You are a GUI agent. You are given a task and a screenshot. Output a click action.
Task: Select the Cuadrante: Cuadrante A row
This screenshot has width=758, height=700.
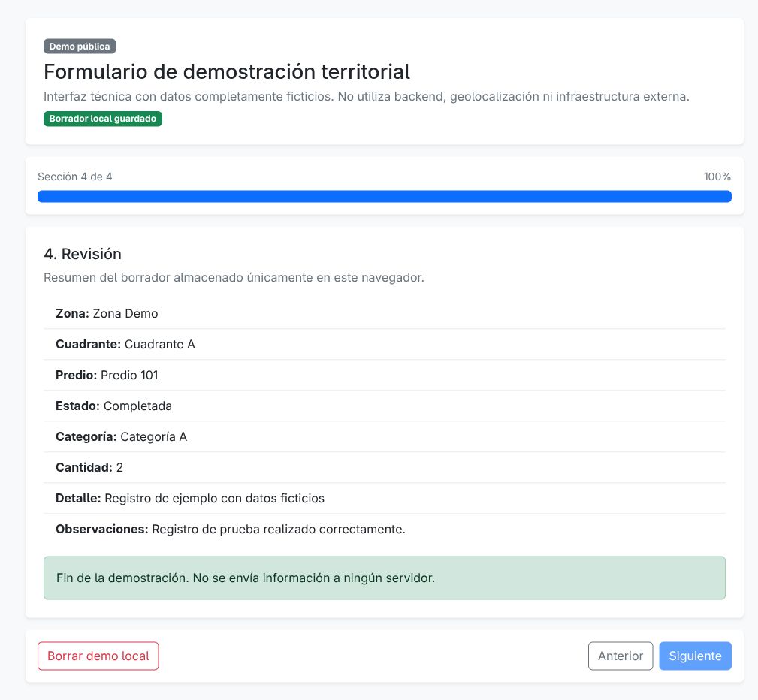click(385, 344)
